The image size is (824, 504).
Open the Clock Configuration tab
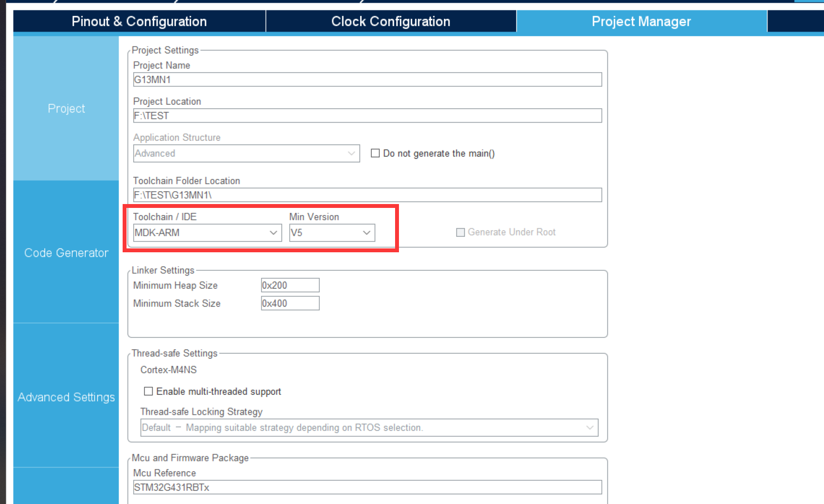click(x=391, y=22)
